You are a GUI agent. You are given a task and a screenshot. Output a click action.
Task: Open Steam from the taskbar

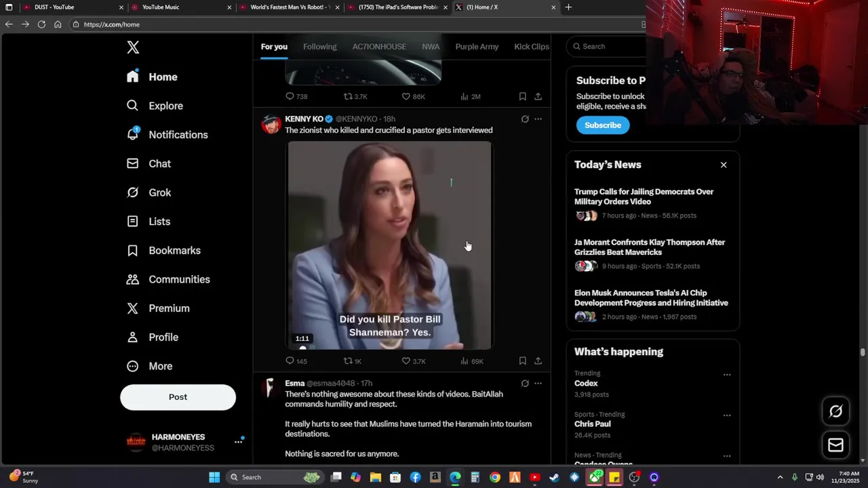tap(554, 477)
